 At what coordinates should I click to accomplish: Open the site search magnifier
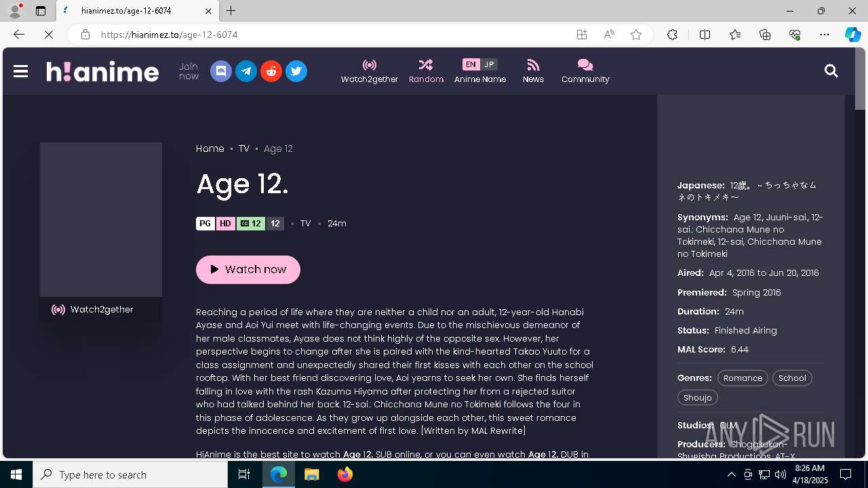pos(831,70)
